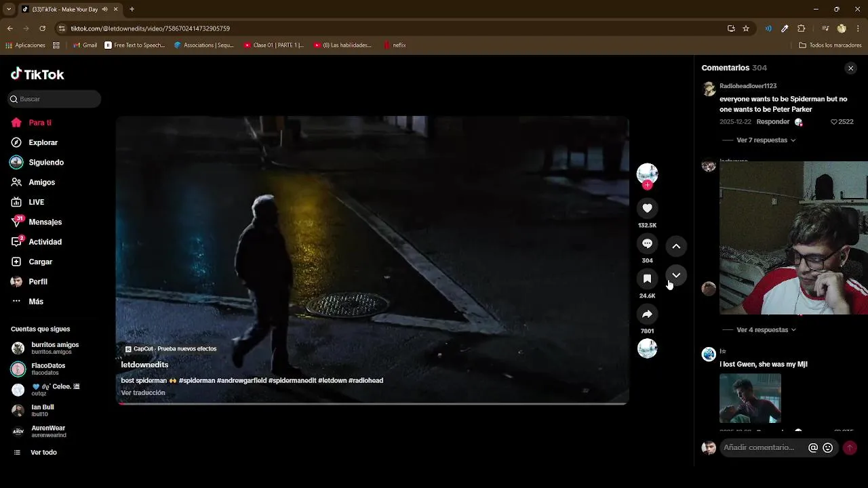868x488 pixels.
Task: Share video with the arrow icon
Action: pyautogui.click(x=647, y=314)
